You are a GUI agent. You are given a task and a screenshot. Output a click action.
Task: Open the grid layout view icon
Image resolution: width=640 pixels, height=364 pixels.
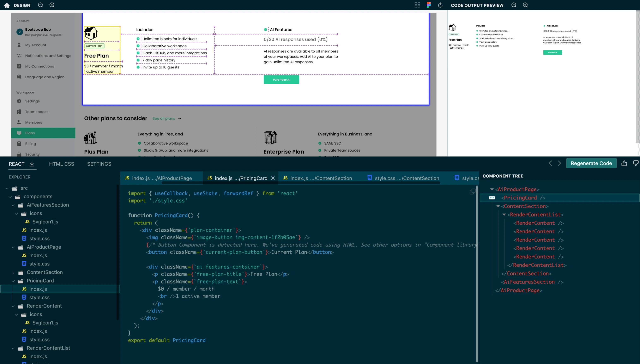tap(417, 5)
